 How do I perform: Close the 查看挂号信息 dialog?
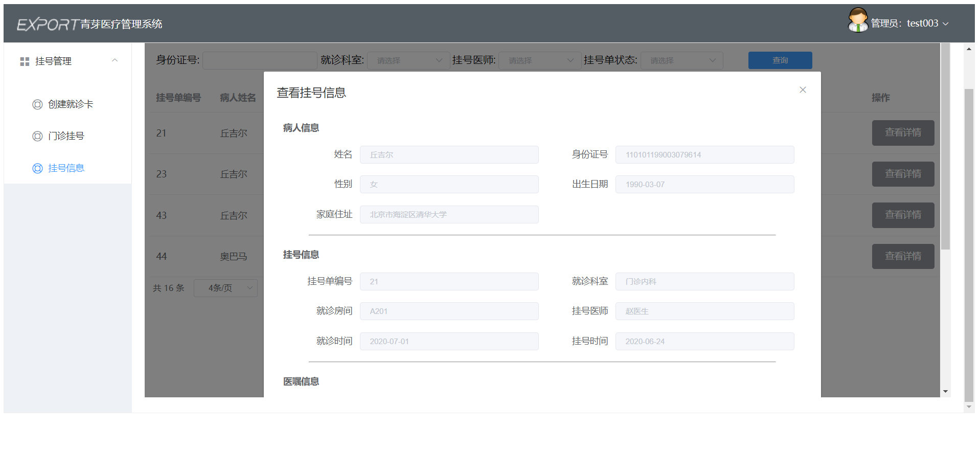[x=803, y=90]
